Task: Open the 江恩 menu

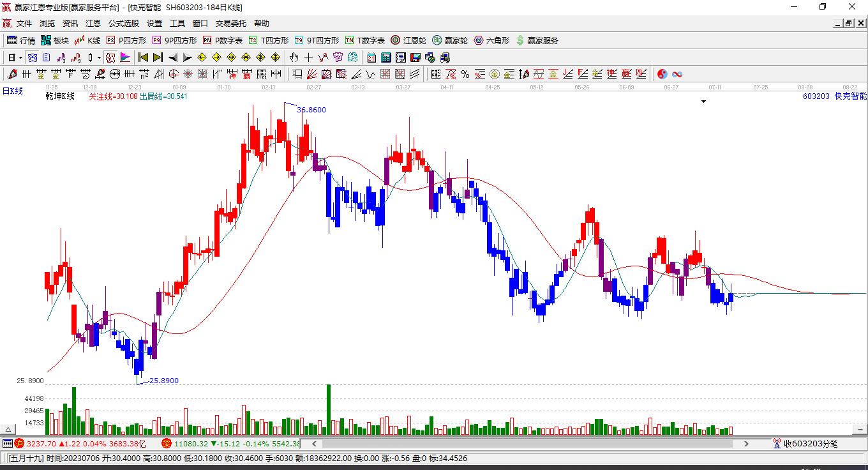Action: point(93,24)
